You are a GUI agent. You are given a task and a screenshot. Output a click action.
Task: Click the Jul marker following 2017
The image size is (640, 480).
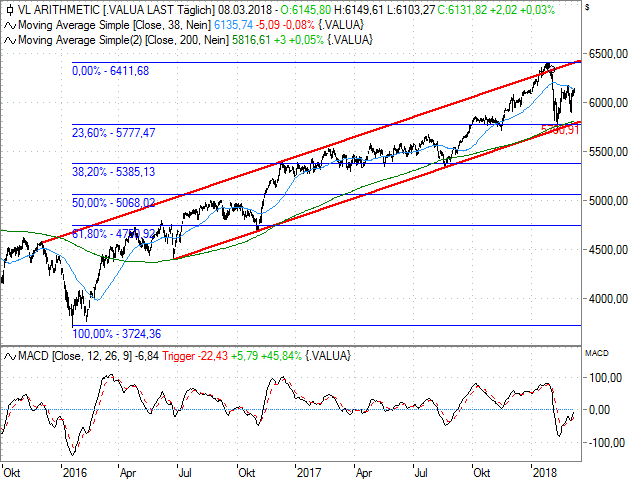click(x=421, y=473)
